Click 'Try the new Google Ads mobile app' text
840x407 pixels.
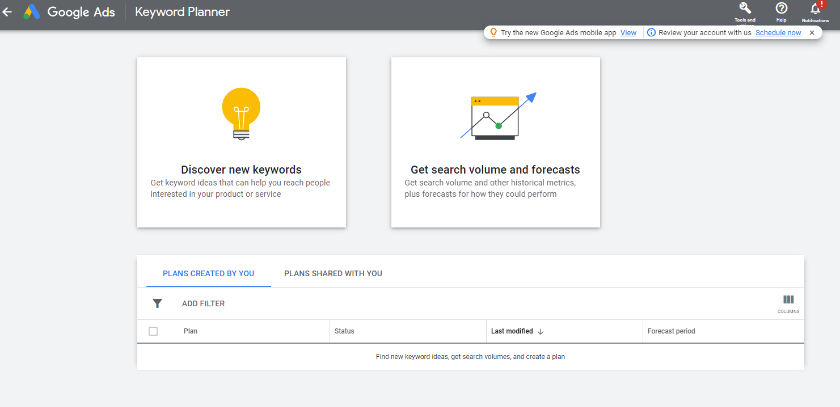coord(559,33)
